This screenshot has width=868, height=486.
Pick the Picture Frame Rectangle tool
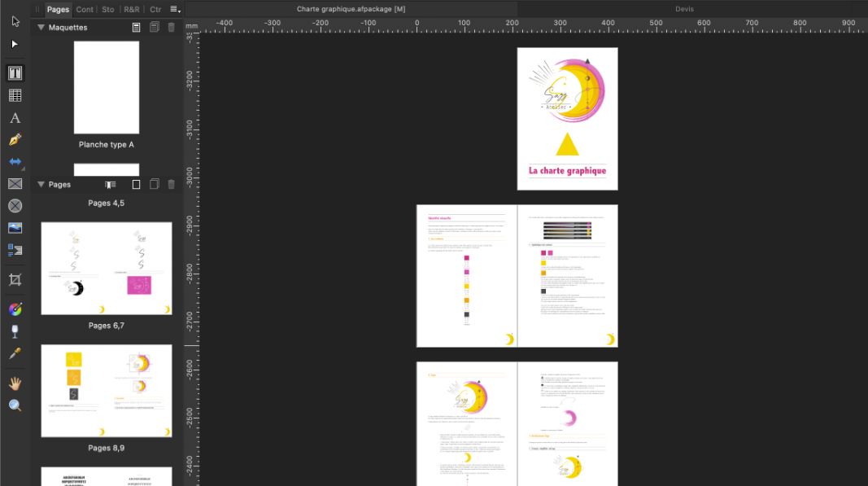[x=15, y=184]
